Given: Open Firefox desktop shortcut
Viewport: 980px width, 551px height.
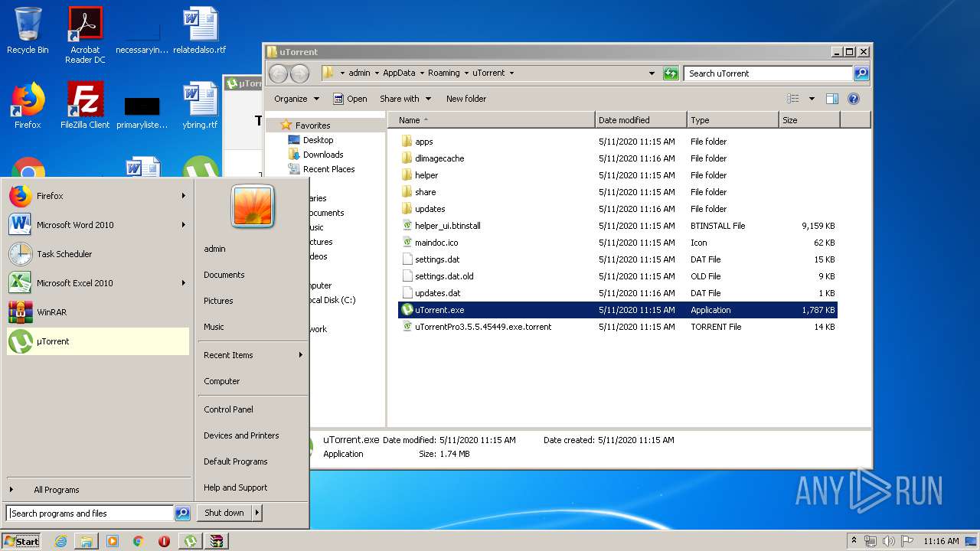Looking at the screenshot, I should point(28,106).
